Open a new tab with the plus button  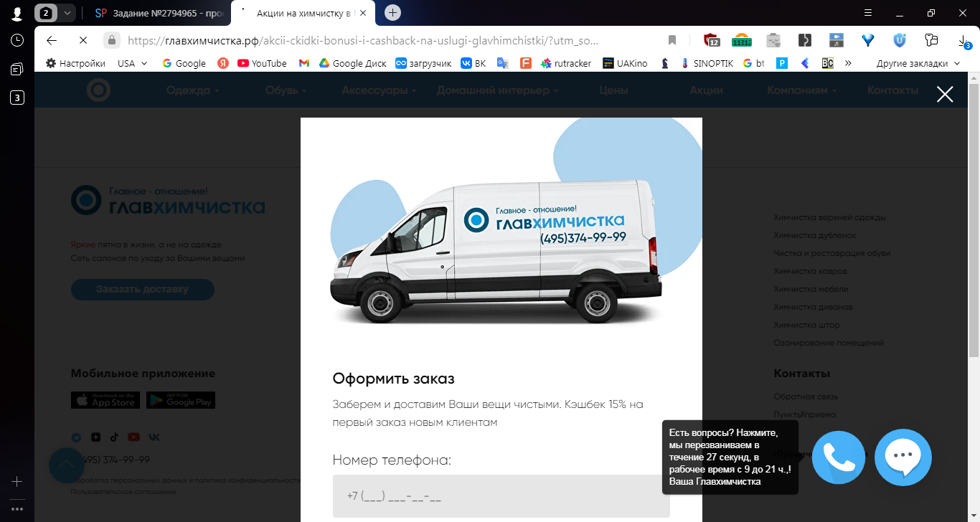click(392, 12)
